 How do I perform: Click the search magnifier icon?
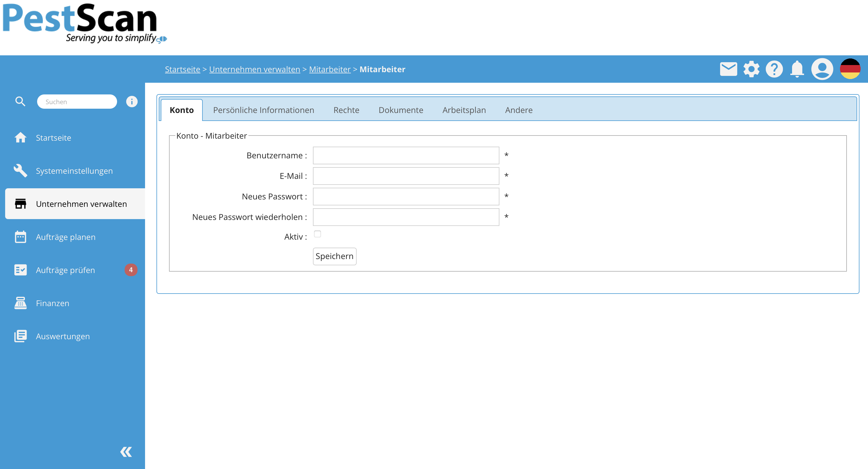click(x=20, y=101)
